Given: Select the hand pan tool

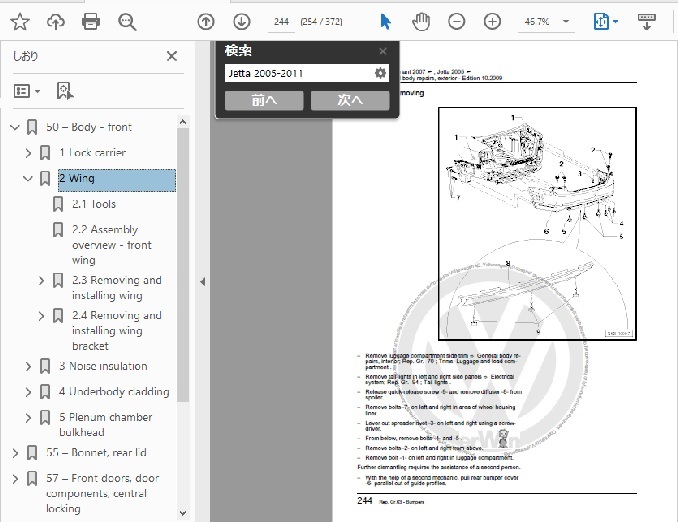Looking at the screenshot, I should [x=421, y=22].
